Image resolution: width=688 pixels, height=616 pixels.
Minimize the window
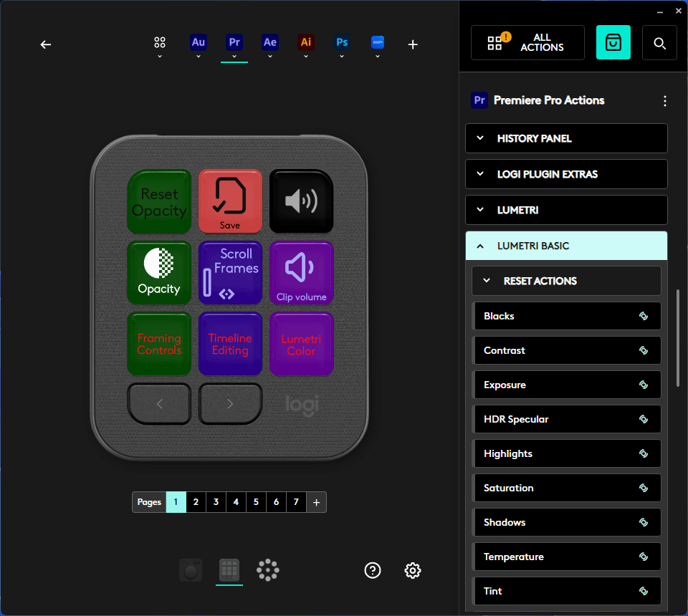(659, 12)
